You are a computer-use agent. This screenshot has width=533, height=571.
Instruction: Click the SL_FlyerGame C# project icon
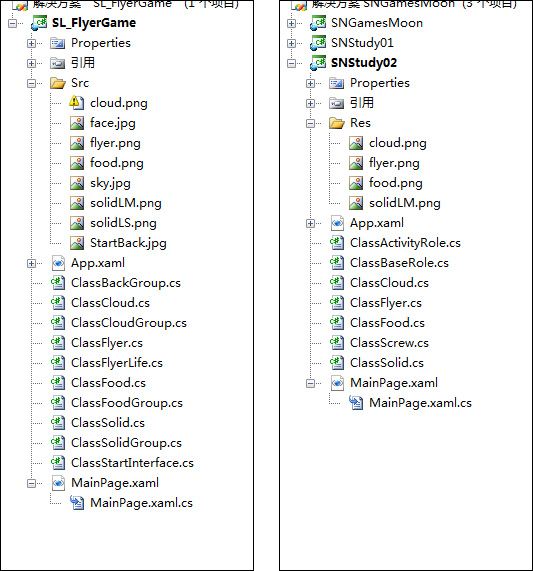pyautogui.click(x=39, y=23)
